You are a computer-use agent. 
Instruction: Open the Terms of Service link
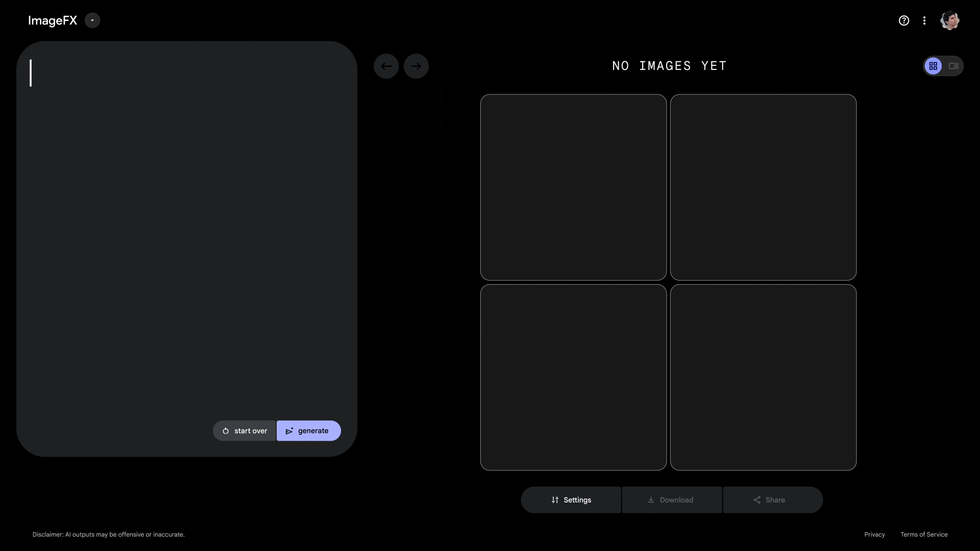click(924, 534)
